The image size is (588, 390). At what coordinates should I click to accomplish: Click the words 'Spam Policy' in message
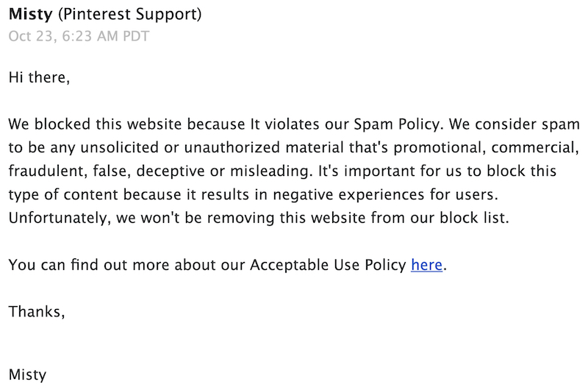pos(398,124)
